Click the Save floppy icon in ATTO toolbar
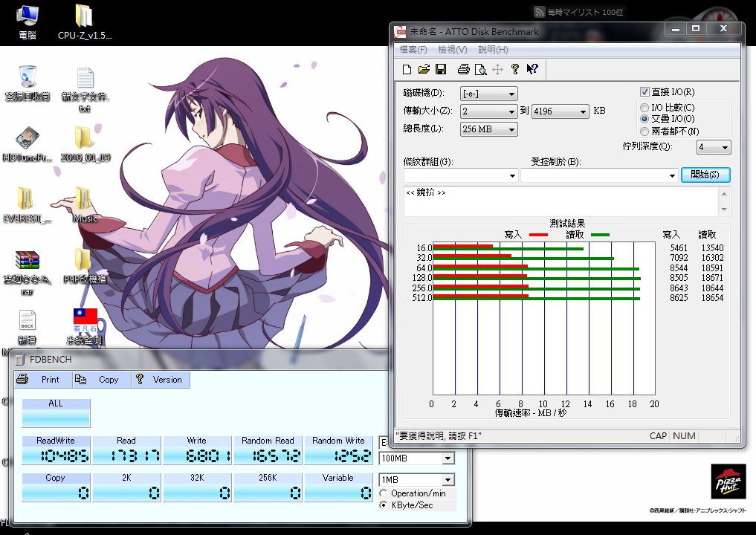 pos(441,69)
